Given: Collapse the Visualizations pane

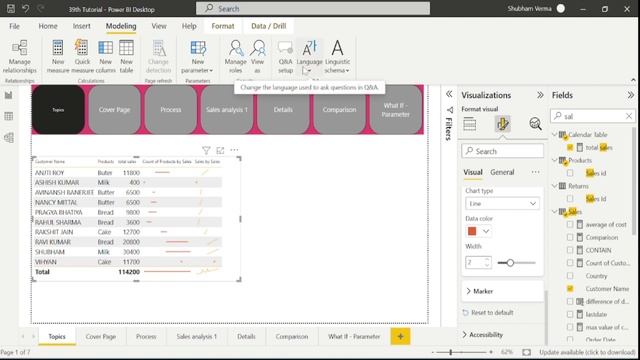Looking at the screenshot, I should coord(540,95).
